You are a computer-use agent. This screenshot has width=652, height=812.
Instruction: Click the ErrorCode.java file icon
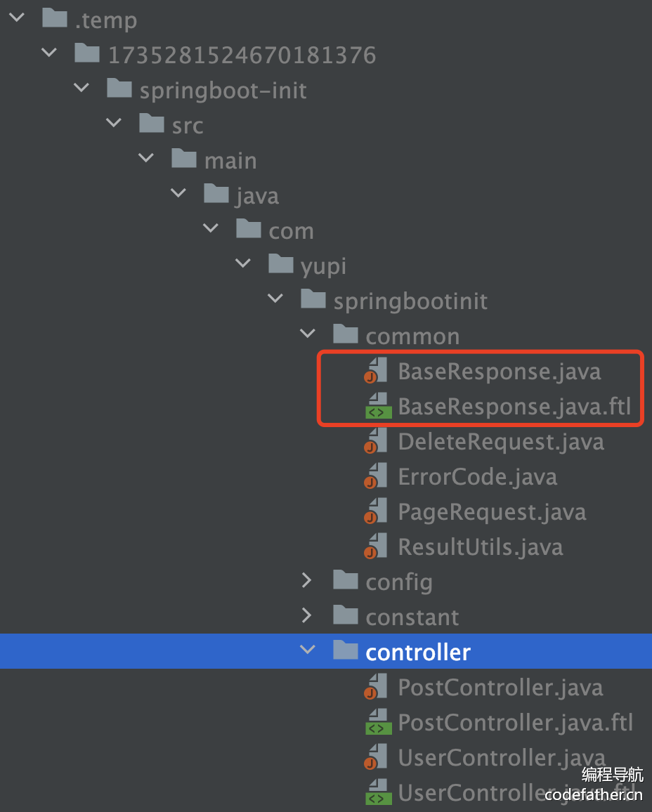click(x=376, y=477)
